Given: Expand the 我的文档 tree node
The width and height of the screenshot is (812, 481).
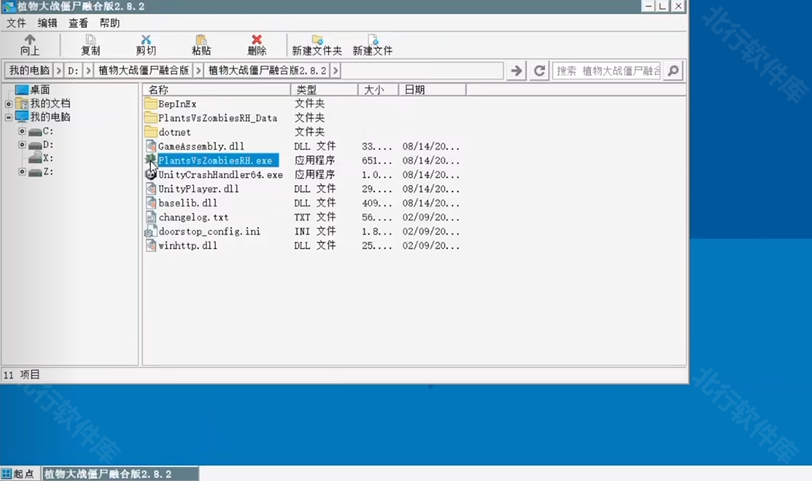Looking at the screenshot, I should pos(9,103).
